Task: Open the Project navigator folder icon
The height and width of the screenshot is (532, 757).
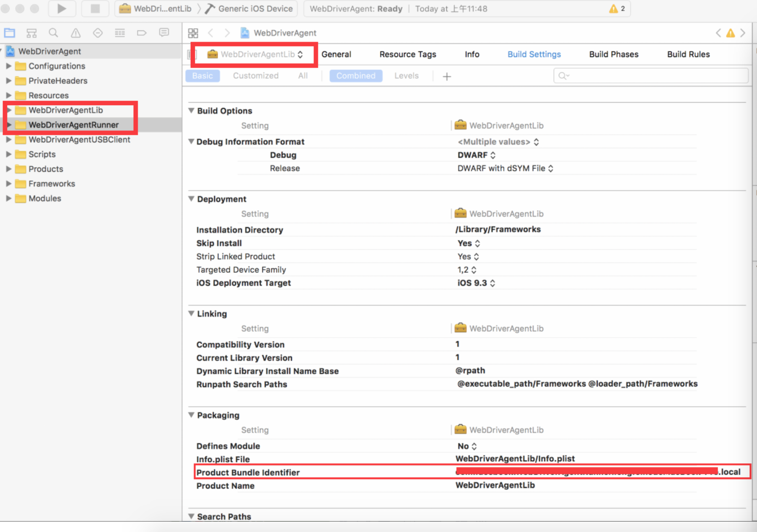Action: pyautogui.click(x=10, y=33)
